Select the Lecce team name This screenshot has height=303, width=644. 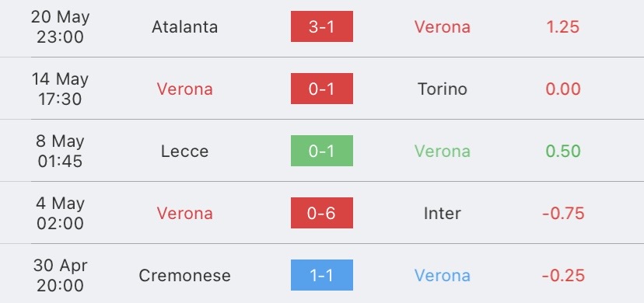click(184, 151)
